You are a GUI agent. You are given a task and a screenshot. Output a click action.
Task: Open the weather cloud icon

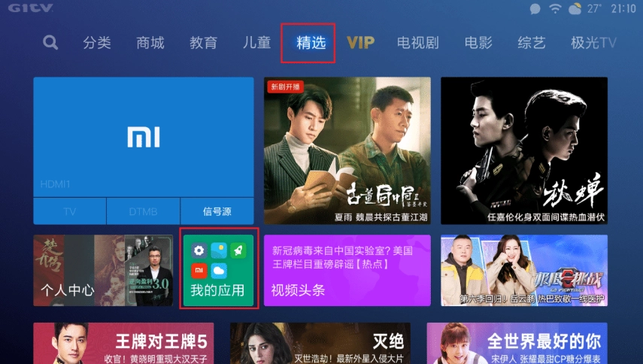pyautogui.click(x=575, y=8)
